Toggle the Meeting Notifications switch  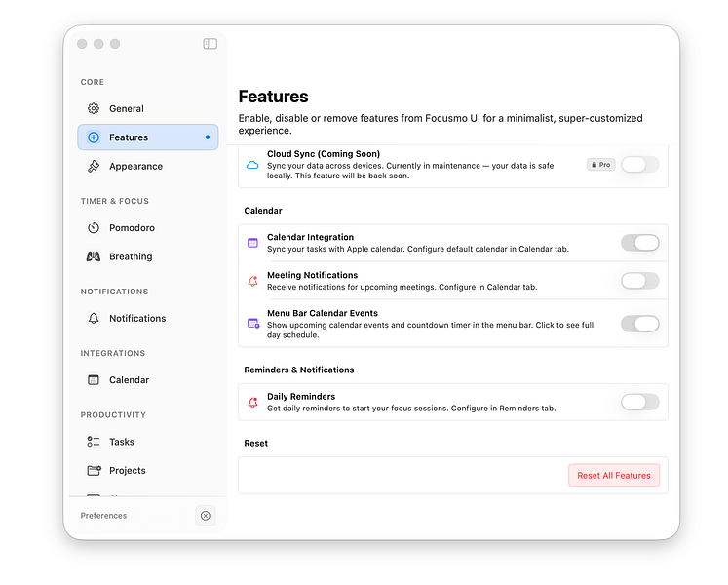[x=639, y=281]
